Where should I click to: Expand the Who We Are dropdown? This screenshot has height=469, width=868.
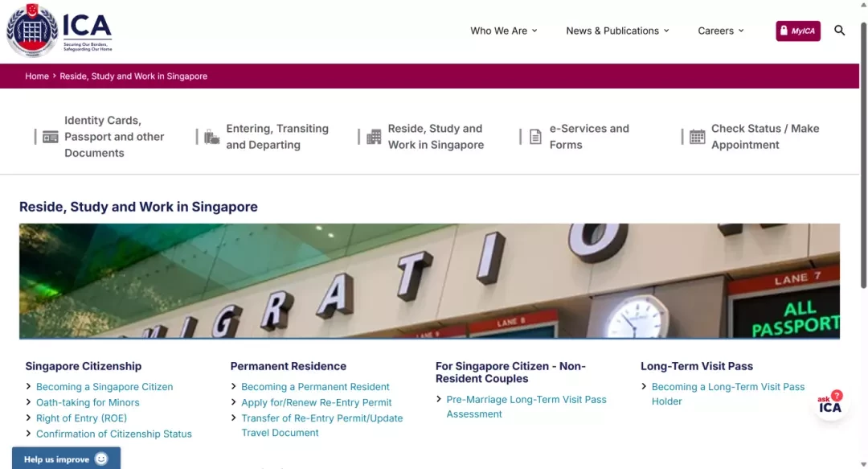(x=504, y=31)
